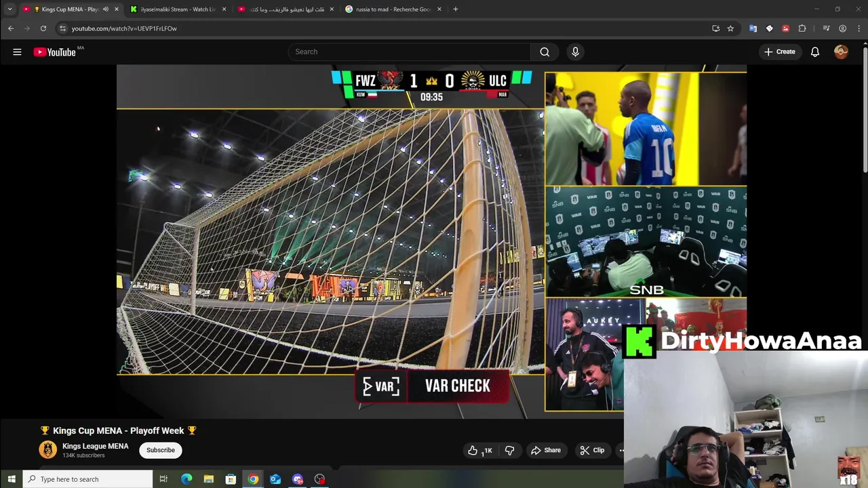Viewport: 868px width, 488px height.
Task: Bookmark this page with the star
Action: click(730, 28)
